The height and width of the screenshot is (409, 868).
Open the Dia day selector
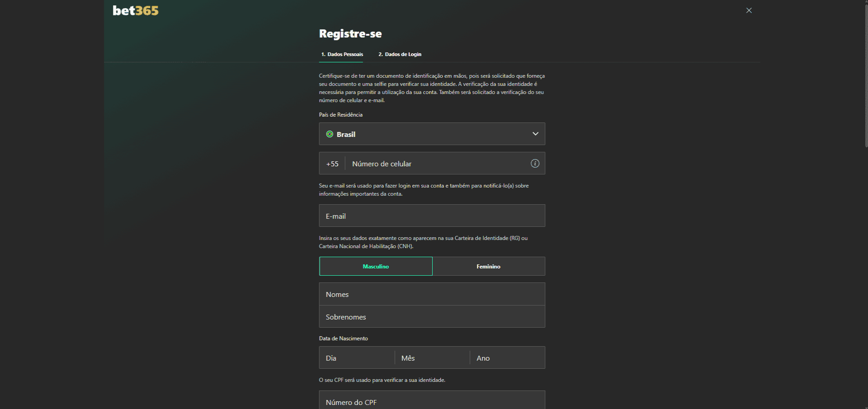(x=357, y=357)
